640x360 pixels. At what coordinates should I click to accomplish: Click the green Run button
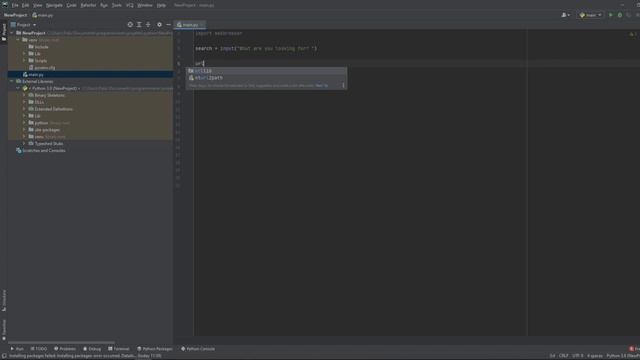pyautogui.click(x=611, y=15)
